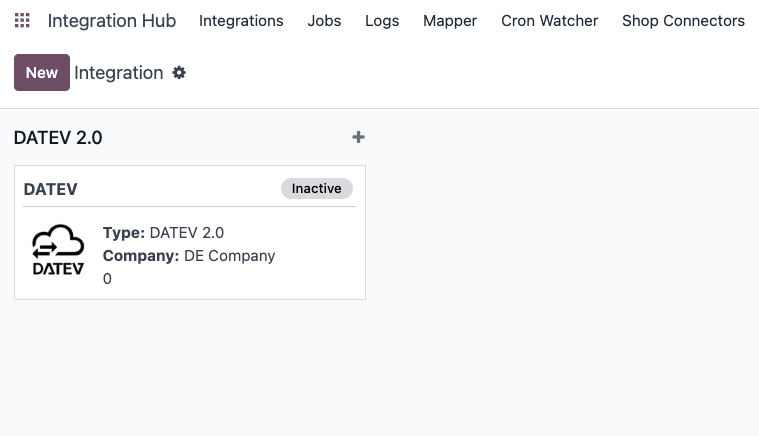Click the Type: DATEV 2.0 line
The width and height of the screenshot is (759, 436).
(163, 233)
